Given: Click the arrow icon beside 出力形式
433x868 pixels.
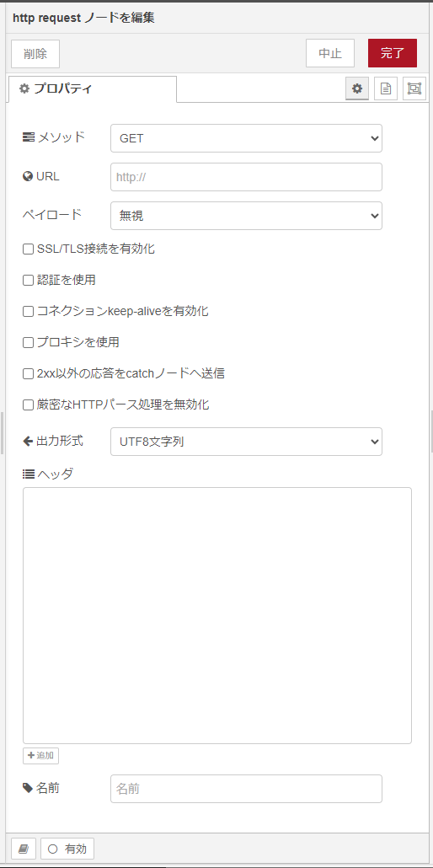Looking at the screenshot, I should pyautogui.click(x=28, y=442).
